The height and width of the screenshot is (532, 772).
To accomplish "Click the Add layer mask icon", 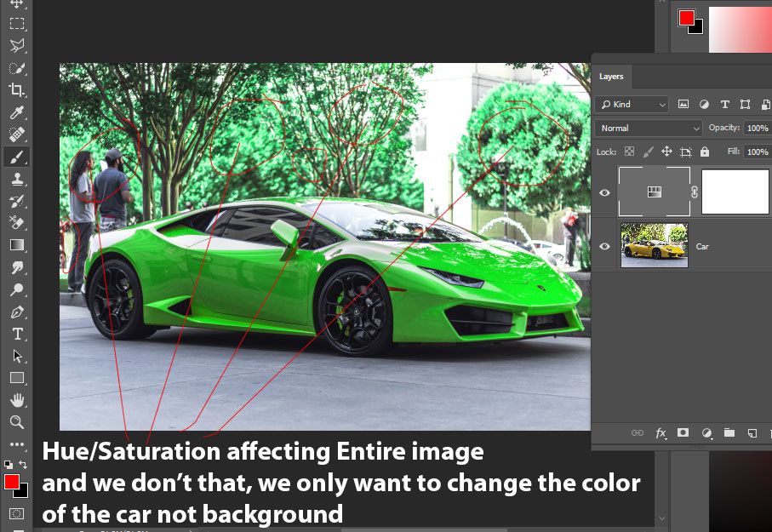I will (x=683, y=433).
